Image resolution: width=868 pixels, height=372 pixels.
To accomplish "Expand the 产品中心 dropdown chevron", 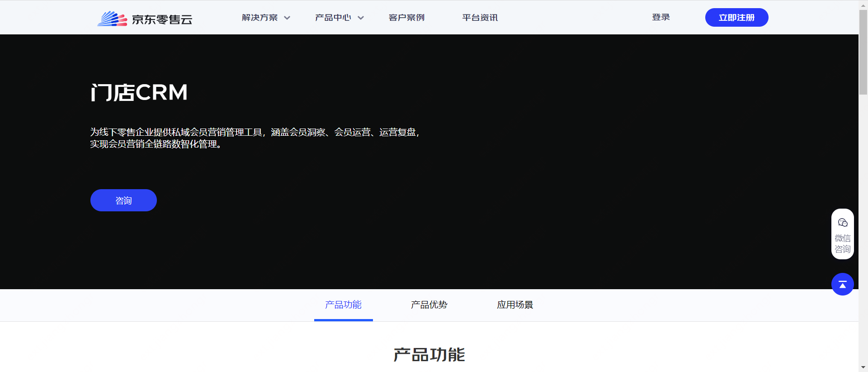I will click(x=361, y=18).
